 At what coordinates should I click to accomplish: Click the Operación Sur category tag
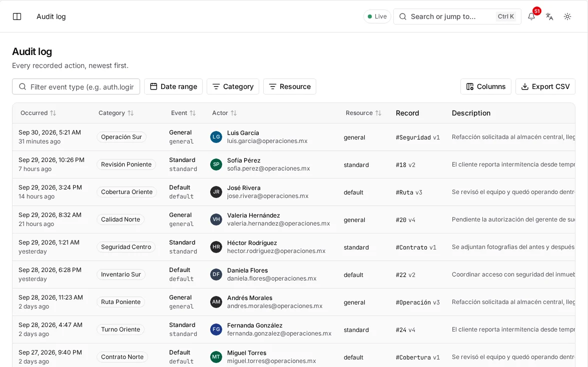pyautogui.click(x=122, y=137)
